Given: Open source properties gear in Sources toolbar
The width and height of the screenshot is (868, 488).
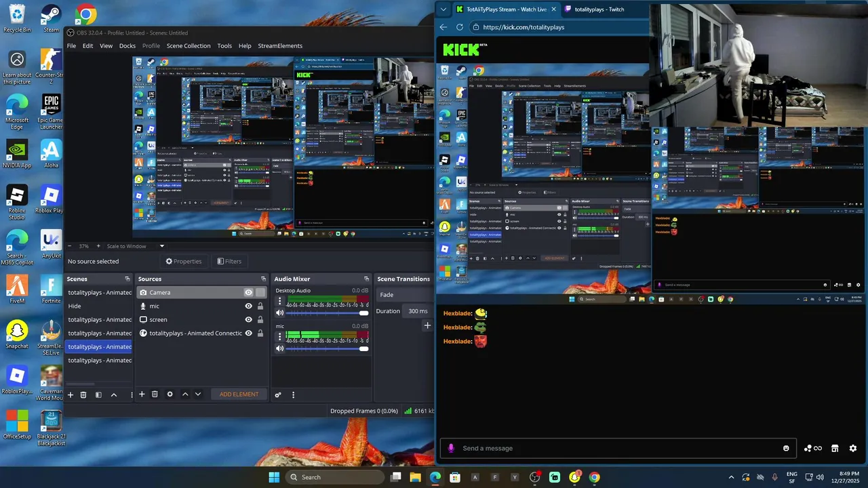Looking at the screenshot, I should (x=170, y=394).
